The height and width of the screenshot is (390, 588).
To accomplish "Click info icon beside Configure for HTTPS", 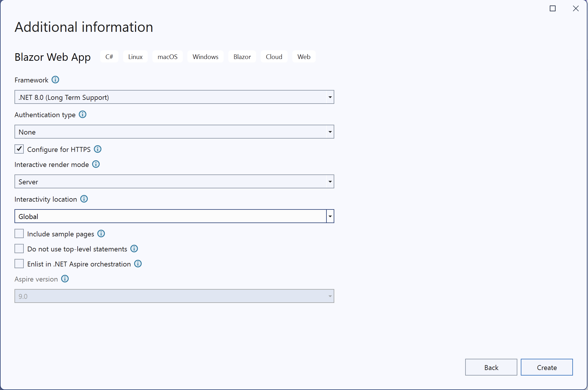I will [x=98, y=149].
